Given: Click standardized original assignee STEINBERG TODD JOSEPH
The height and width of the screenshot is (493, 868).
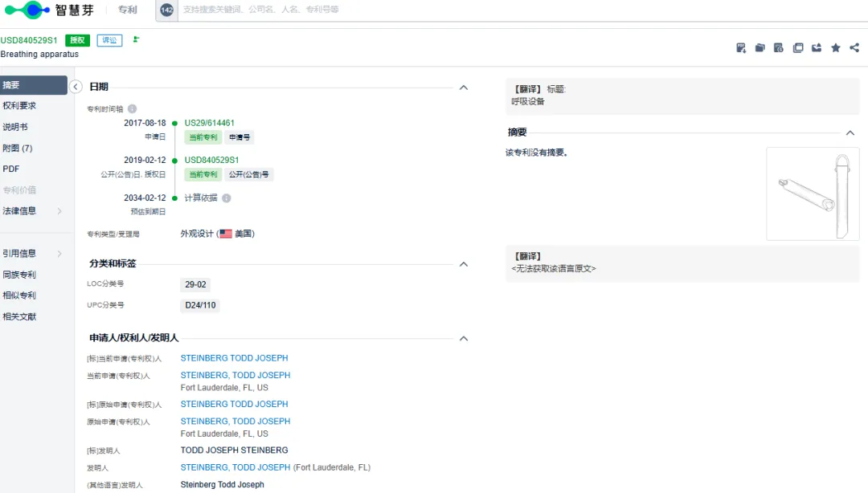Looking at the screenshot, I should pos(234,404).
